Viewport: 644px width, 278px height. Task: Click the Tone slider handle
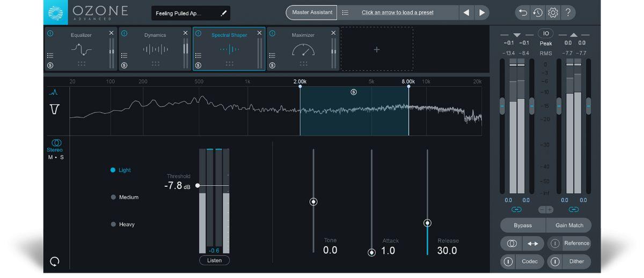click(314, 202)
